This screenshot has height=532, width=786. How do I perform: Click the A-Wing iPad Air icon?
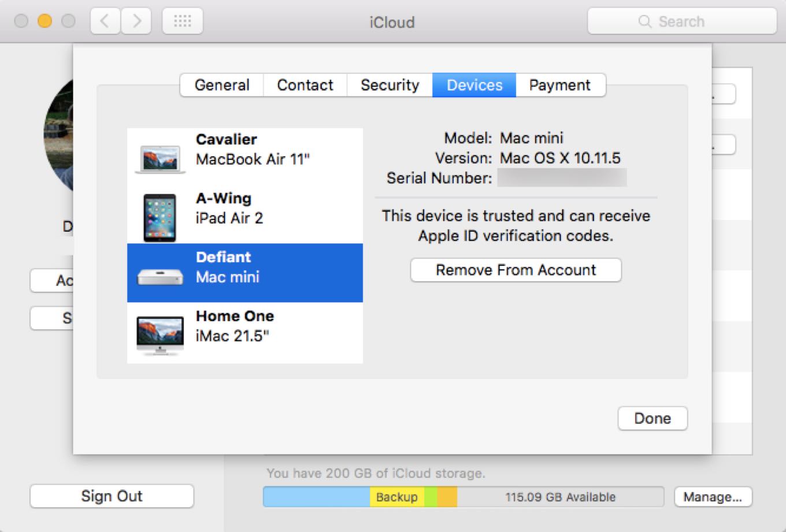coord(160,217)
